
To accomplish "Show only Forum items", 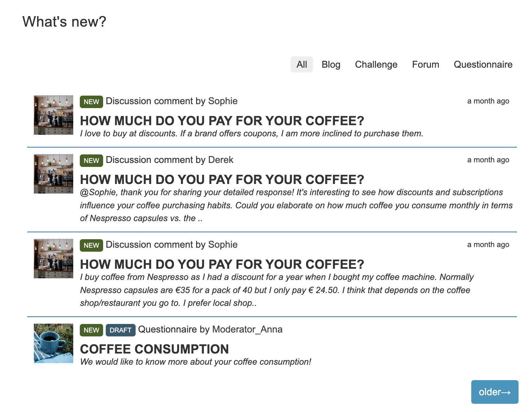I will click(x=425, y=64).
